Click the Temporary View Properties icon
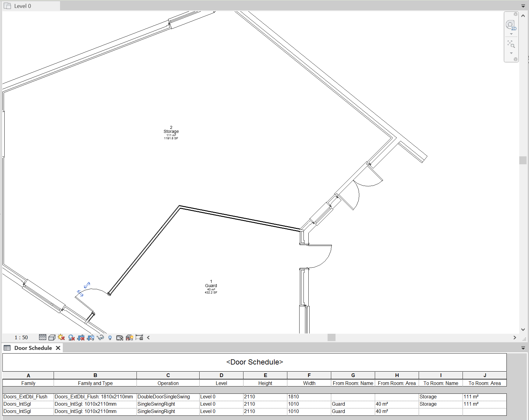The width and height of the screenshot is (529, 420). [120, 337]
